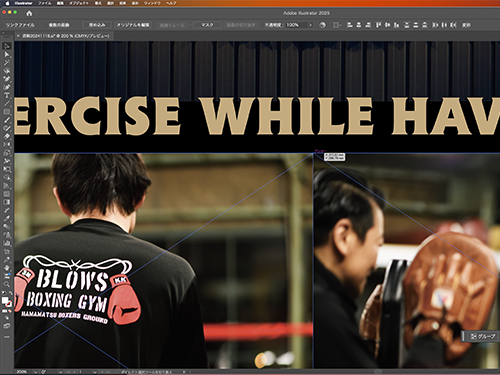This screenshot has height=375, width=500.
Task: Open the 変形 transform link
Action: tap(466, 25)
